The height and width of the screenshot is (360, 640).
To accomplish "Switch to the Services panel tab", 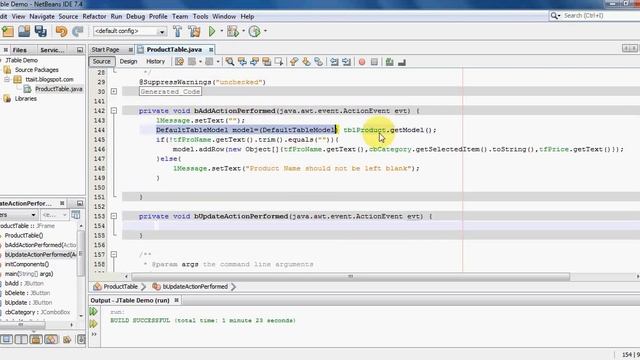I will [x=52, y=50].
